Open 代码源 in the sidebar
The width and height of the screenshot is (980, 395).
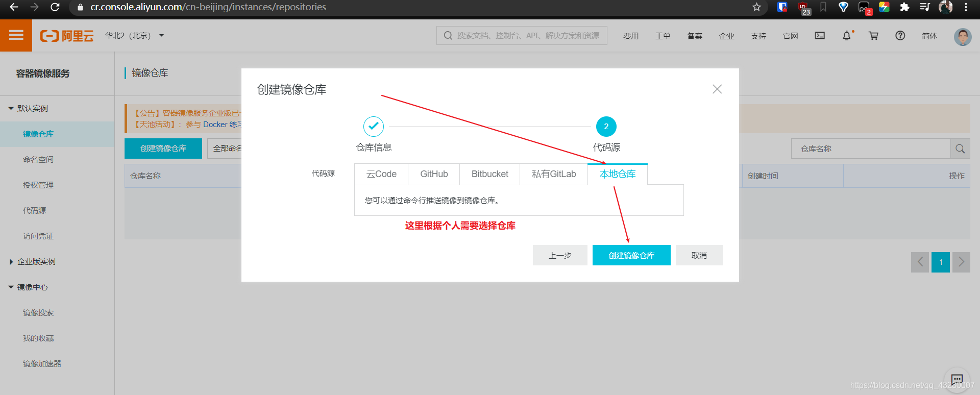click(x=34, y=210)
